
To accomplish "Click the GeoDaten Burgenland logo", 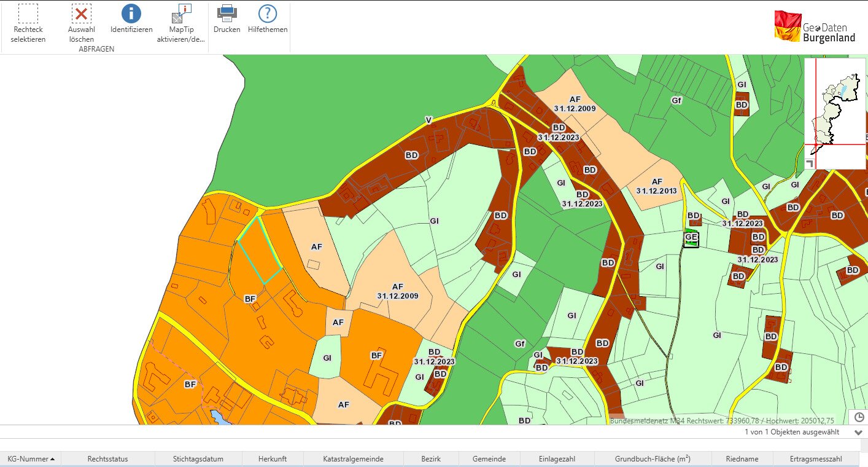I will coord(815,26).
